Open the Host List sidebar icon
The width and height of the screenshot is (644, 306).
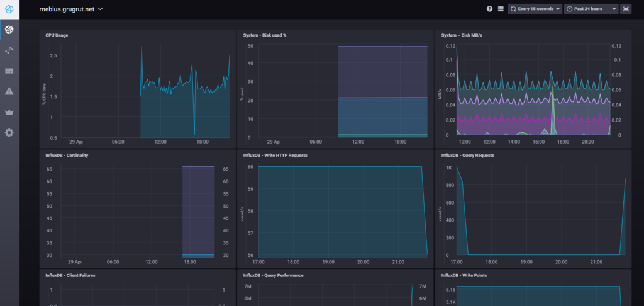(9, 30)
